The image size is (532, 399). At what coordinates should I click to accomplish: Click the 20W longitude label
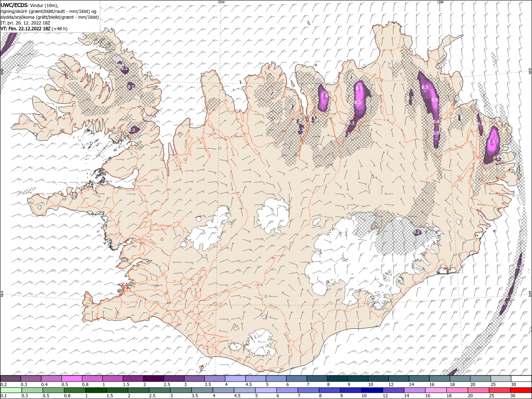click(222, 2)
